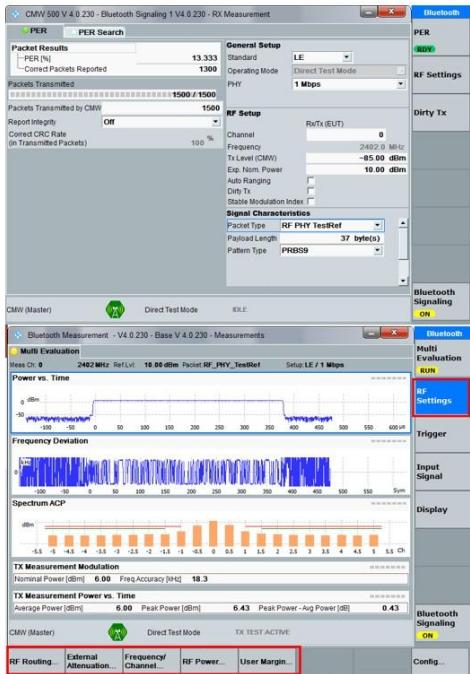
Task: Open Frequency/Channel... hotkey
Action: click(151, 661)
